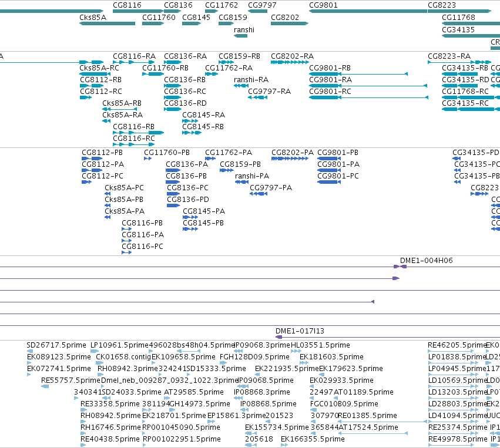
Task: Click EST RE55757.5prime label
Action: (71, 380)
